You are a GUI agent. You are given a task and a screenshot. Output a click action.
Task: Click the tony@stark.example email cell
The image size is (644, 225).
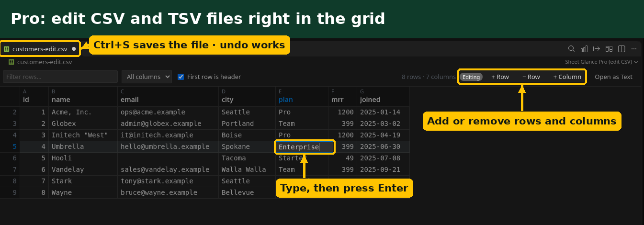coord(168,181)
